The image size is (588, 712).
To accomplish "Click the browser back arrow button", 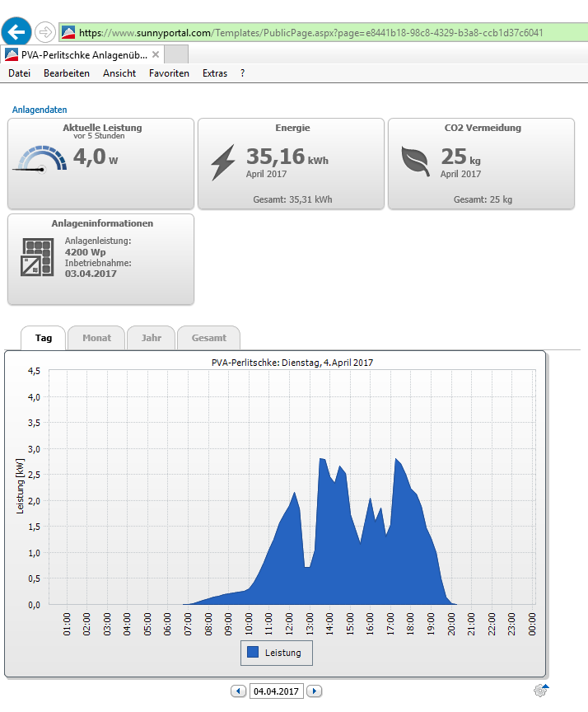I will pyautogui.click(x=16, y=32).
